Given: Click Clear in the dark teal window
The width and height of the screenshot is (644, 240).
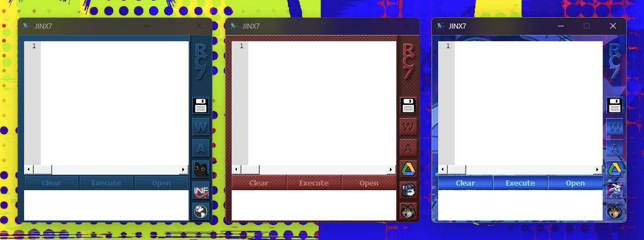Looking at the screenshot, I should click(x=52, y=183).
